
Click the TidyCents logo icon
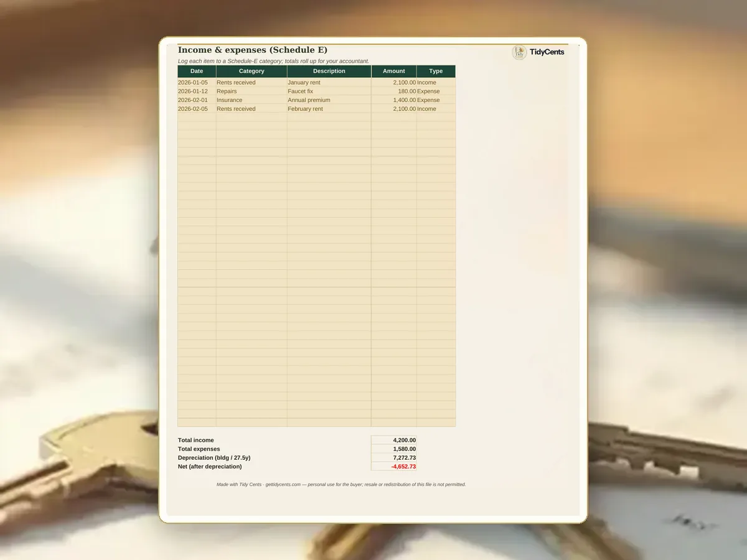[519, 52]
